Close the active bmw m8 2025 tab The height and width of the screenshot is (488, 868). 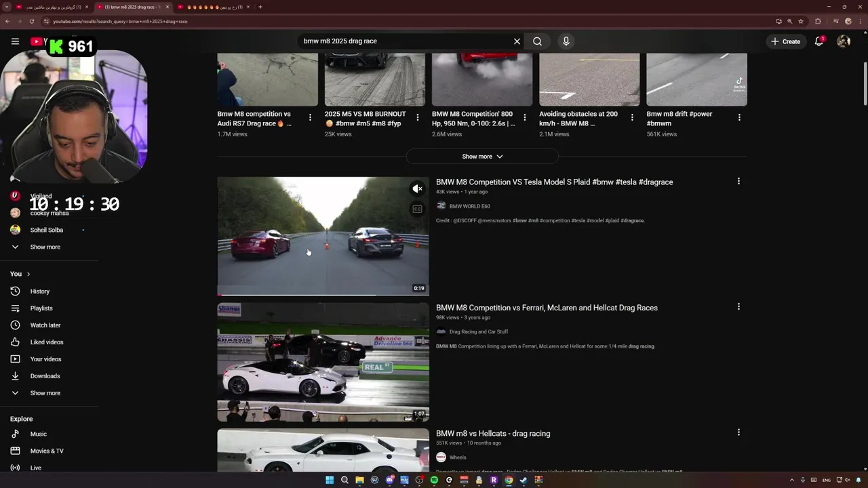(x=167, y=7)
